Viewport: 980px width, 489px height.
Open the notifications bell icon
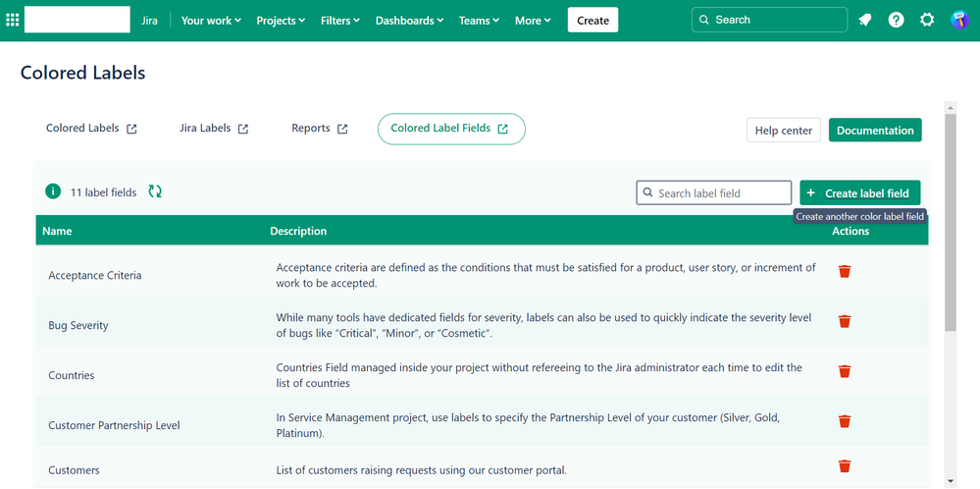865,20
